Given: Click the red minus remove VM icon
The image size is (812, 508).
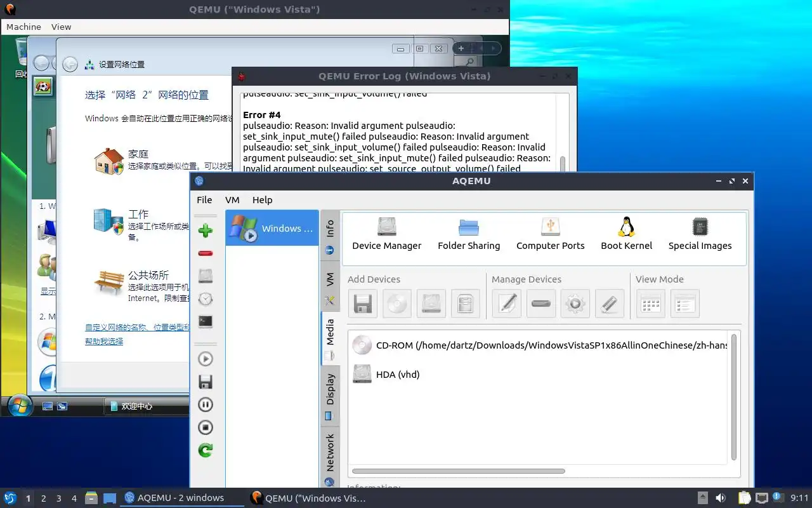Looking at the screenshot, I should point(206,253).
